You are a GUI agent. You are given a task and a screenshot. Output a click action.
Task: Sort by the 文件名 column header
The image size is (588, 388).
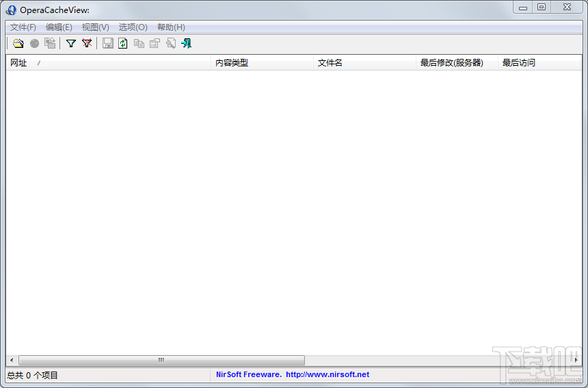[x=364, y=63]
